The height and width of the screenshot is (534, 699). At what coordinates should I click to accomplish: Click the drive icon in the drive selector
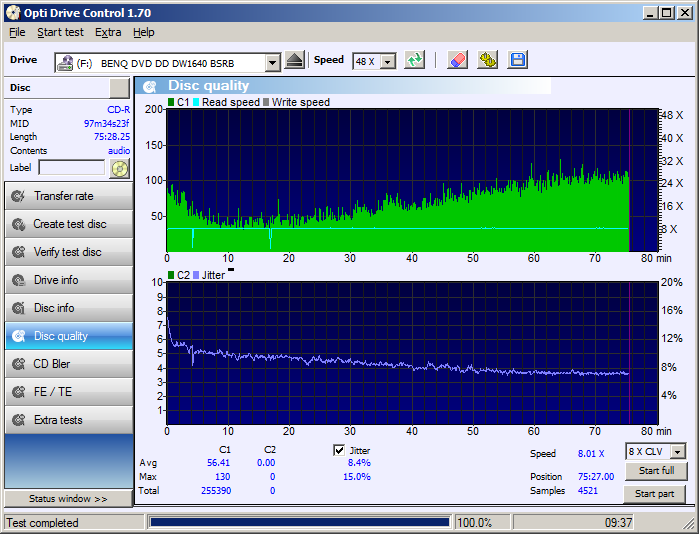click(65, 63)
